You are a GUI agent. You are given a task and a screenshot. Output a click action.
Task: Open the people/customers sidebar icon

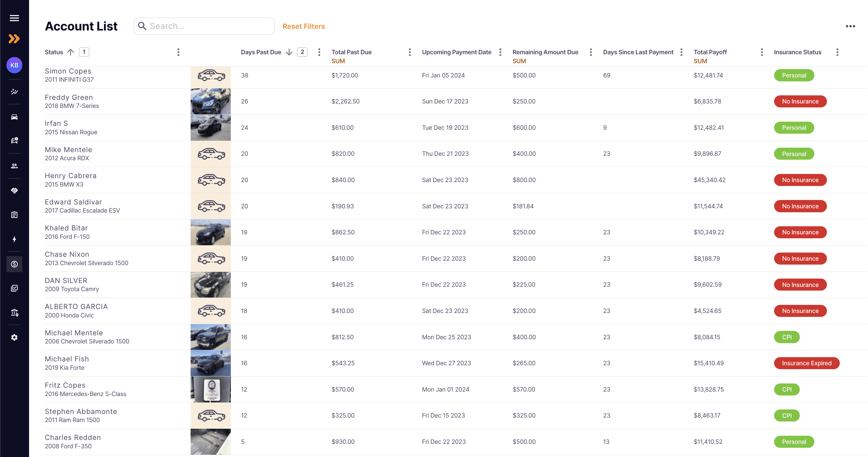pos(14,166)
